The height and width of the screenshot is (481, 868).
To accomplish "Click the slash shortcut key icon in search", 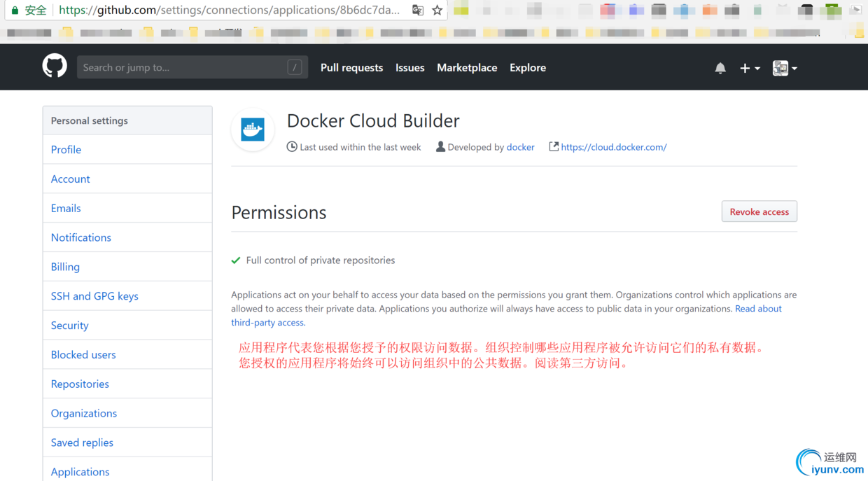I will tap(295, 67).
